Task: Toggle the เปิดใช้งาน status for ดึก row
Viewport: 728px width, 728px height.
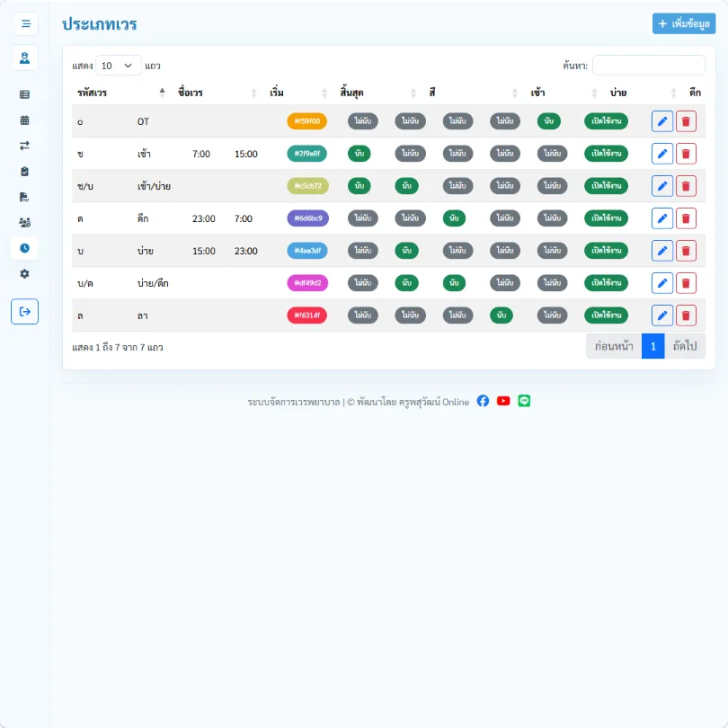Action: click(x=606, y=218)
